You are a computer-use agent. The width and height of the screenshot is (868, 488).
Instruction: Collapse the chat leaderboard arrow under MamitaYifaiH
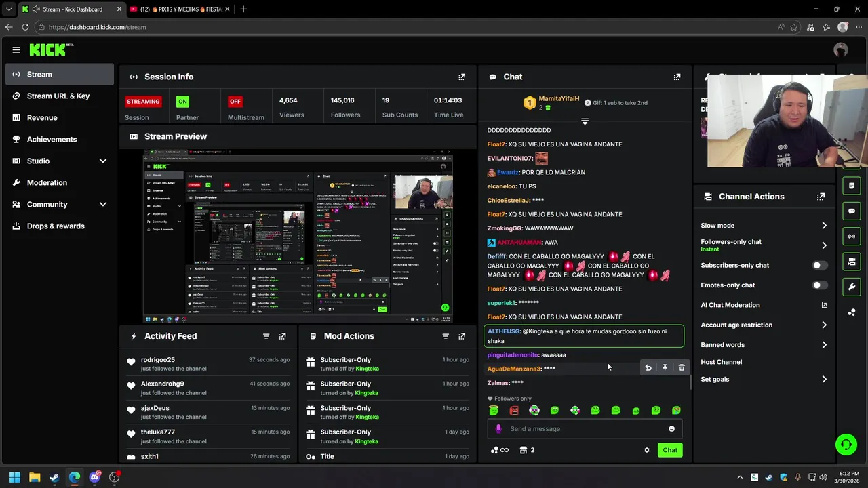(x=585, y=121)
